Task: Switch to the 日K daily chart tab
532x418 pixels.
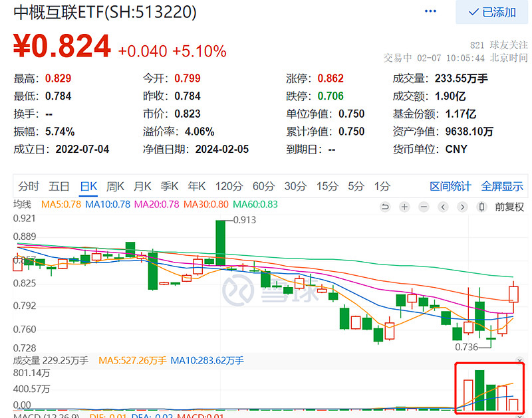Action: click(x=88, y=187)
